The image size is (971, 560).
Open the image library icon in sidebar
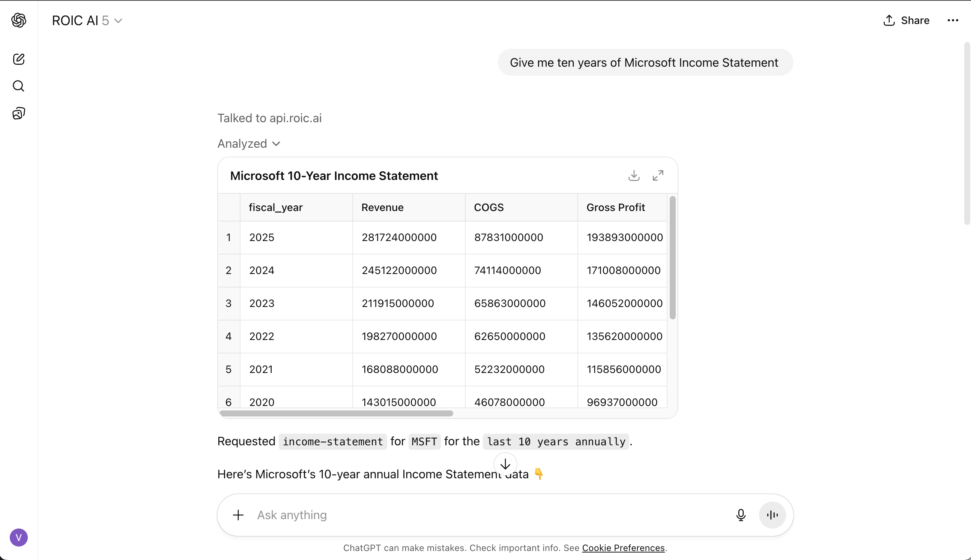pyautogui.click(x=18, y=113)
